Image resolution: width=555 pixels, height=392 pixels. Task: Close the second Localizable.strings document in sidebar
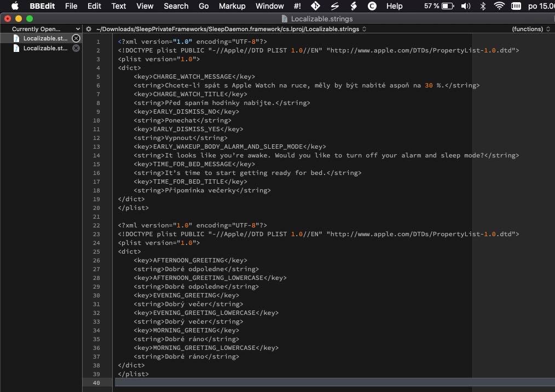pyautogui.click(x=76, y=48)
